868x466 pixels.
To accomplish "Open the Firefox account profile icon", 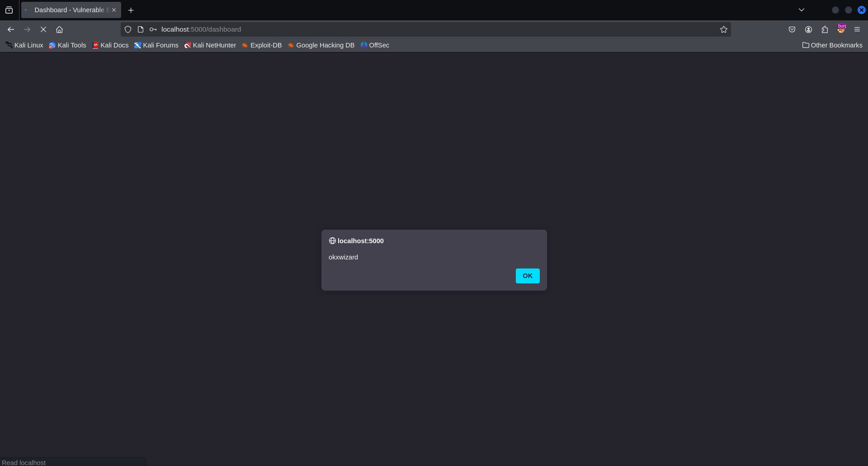I will click(x=808, y=29).
